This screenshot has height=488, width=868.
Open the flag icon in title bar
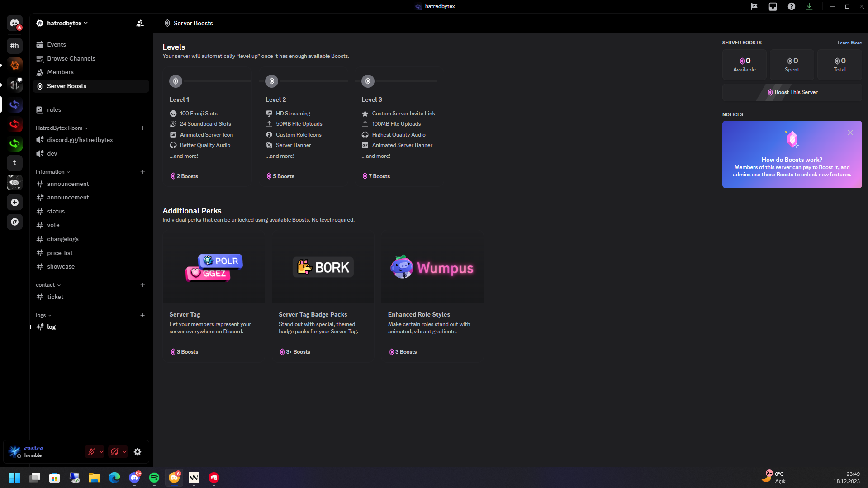click(754, 6)
